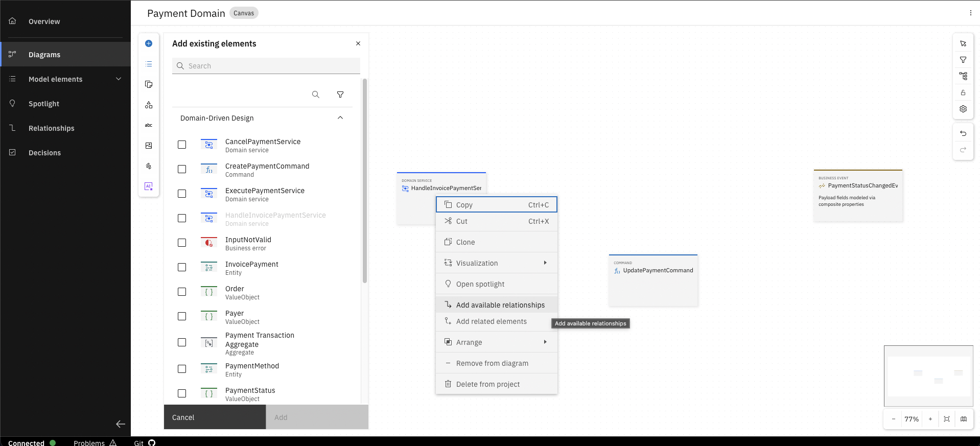This screenshot has height=446, width=980.
Task: Select the abc text tool
Action: (x=149, y=125)
